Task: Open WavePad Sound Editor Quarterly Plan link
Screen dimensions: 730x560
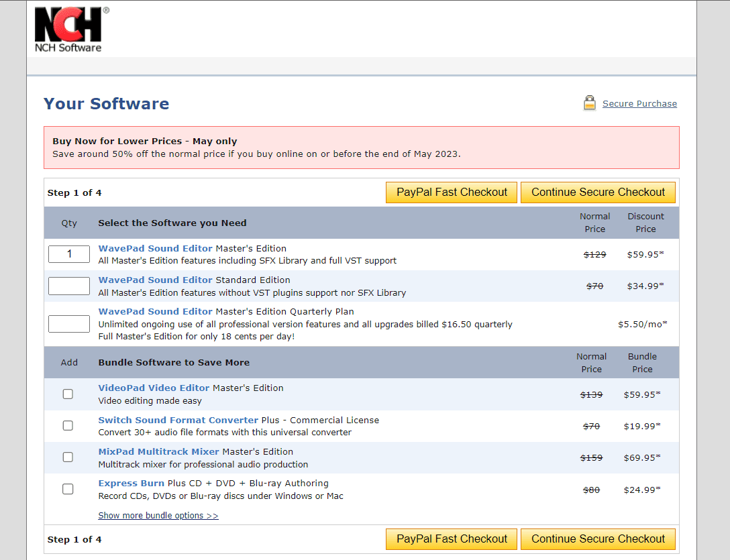Action: coord(156,312)
